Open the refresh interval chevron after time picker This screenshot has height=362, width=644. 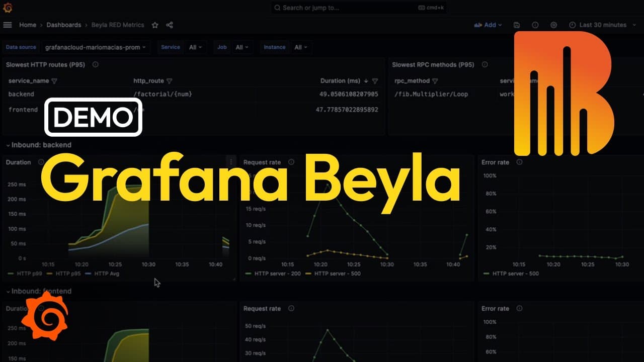(x=634, y=25)
